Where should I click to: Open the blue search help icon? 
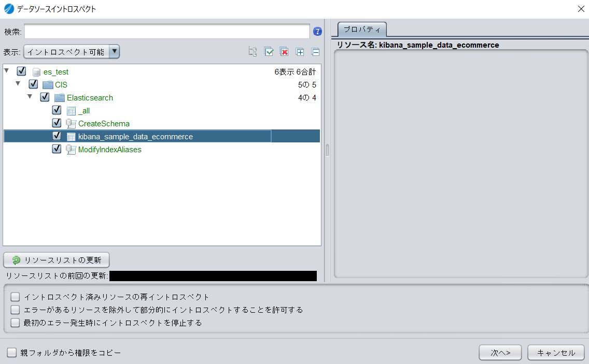click(317, 32)
